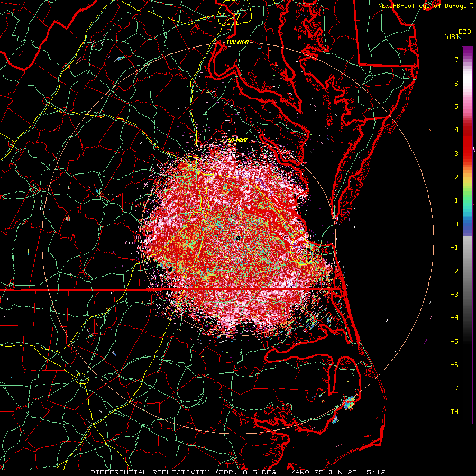The height and width of the screenshot is (476, 476).
Task: Click the -6 value on the dB scale
Action: click(x=454, y=365)
